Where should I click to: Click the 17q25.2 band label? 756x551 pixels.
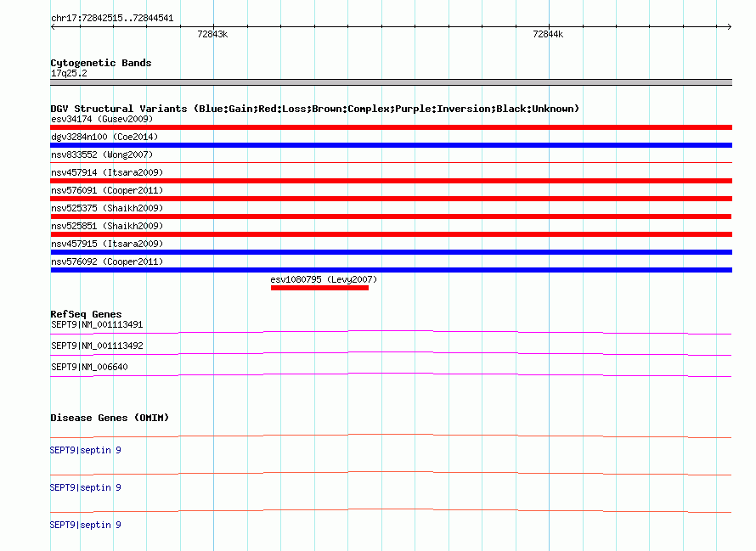[69, 73]
